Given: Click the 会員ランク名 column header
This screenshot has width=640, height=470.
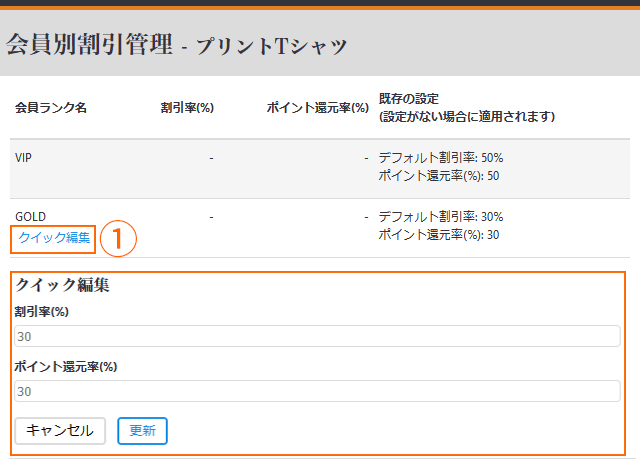Looking at the screenshot, I should point(50,107).
